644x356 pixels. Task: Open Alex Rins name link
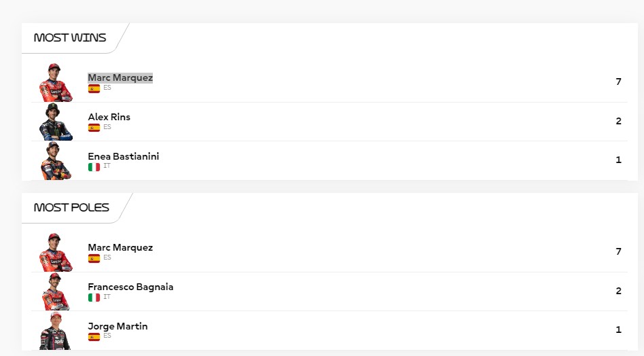pos(109,117)
